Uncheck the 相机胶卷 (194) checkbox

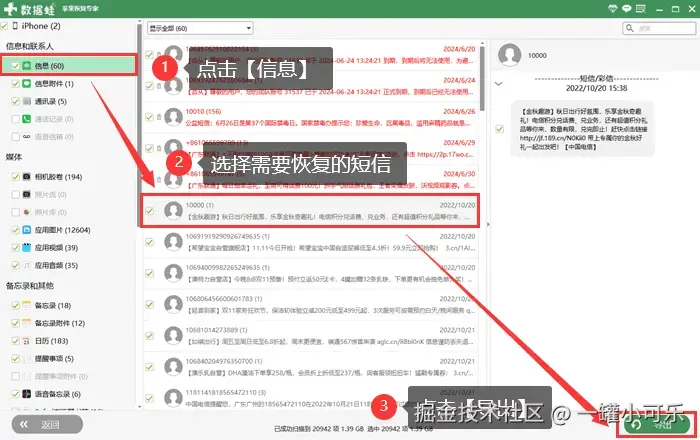click(15, 177)
